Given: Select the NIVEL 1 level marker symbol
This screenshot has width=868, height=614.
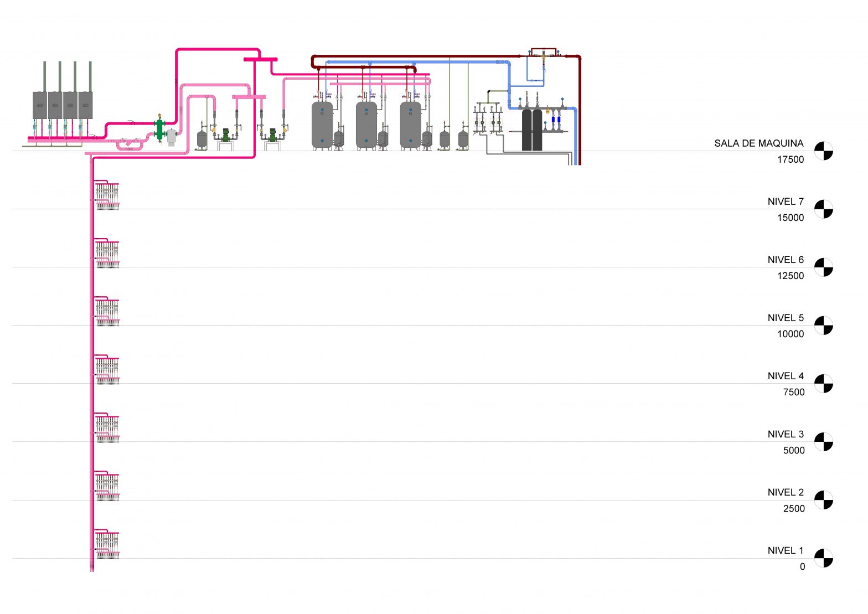Looking at the screenshot, I should pyautogui.click(x=823, y=558).
